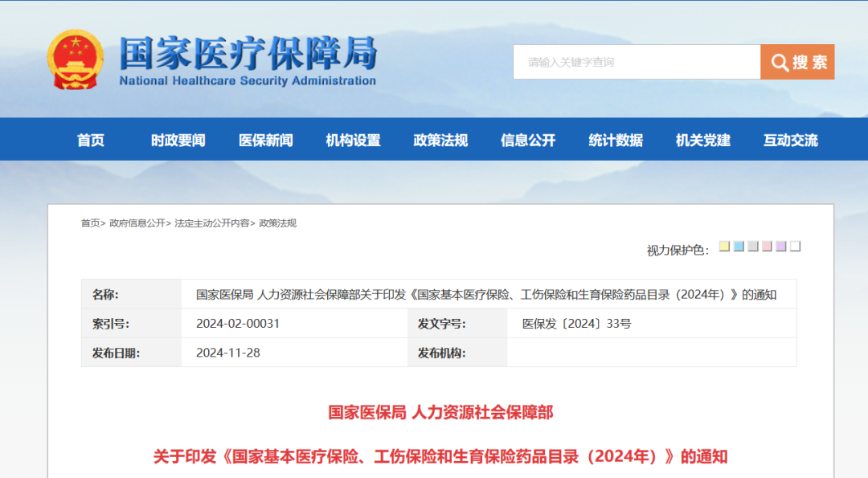Viewport: 868px width, 478px height.
Task: Click the 索引号 label cell
Action: tap(131, 324)
